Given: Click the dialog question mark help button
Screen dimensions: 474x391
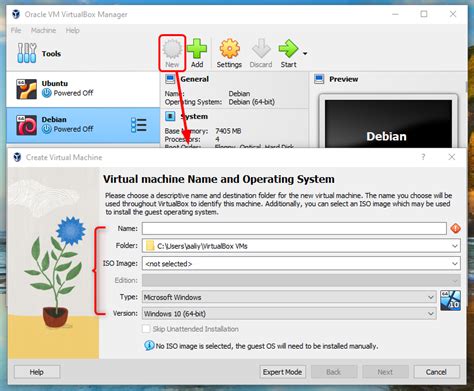Looking at the screenshot, I should pos(423,157).
